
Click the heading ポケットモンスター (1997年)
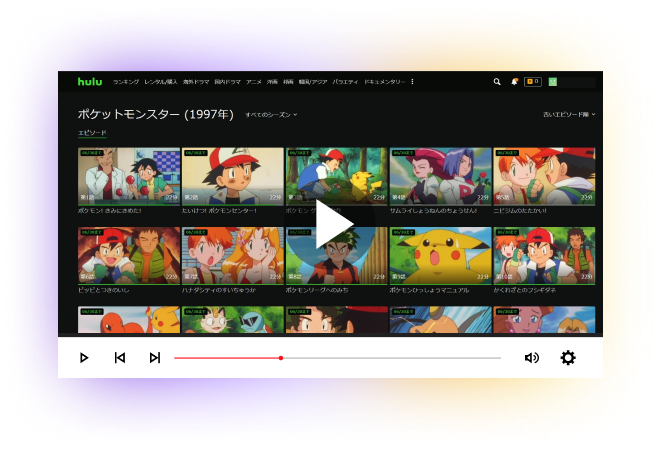tap(156, 114)
